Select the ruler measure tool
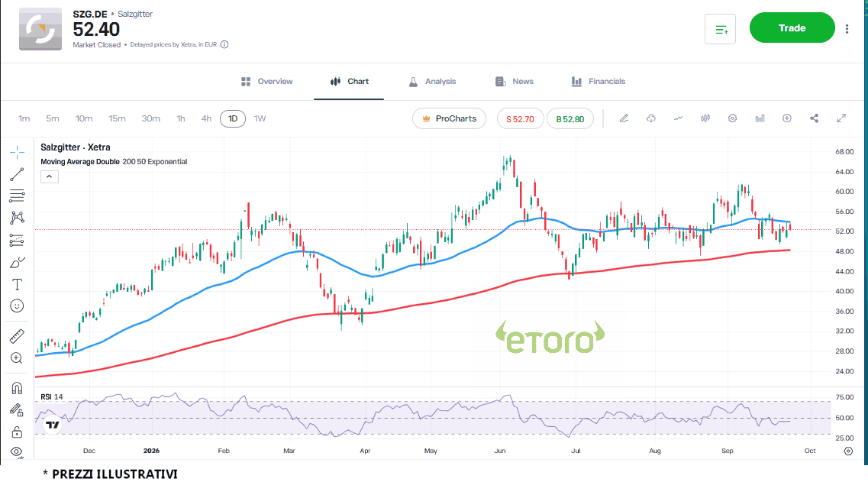This screenshot has height=482, width=868. [17, 336]
